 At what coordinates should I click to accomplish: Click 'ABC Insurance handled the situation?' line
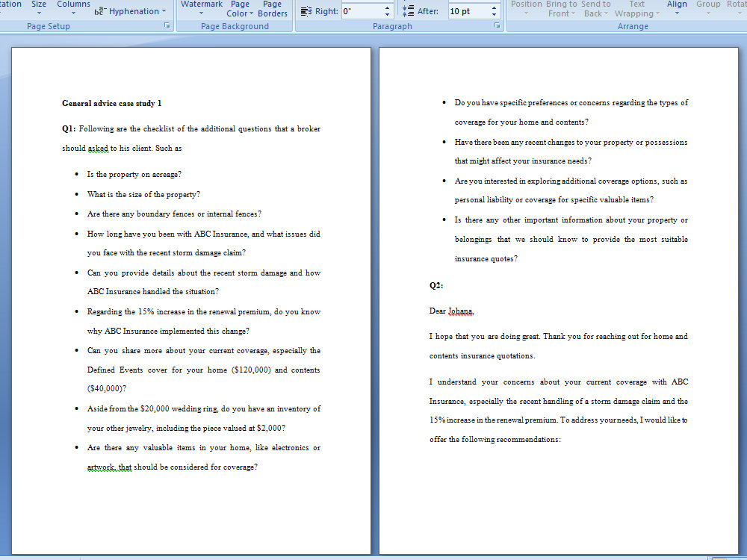(153, 291)
